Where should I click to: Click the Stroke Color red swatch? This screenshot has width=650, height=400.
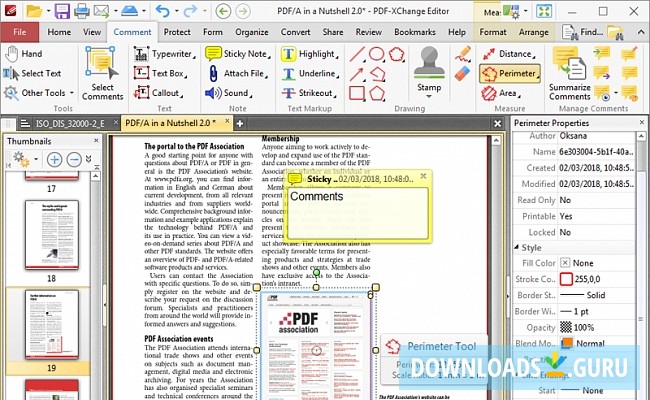566,279
